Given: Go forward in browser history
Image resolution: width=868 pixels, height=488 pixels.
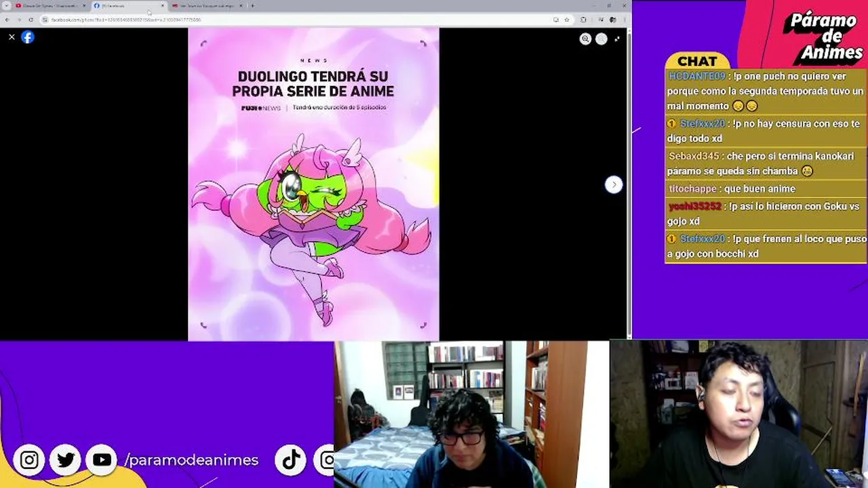Looking at the screenshot, I should coord(19,20).
